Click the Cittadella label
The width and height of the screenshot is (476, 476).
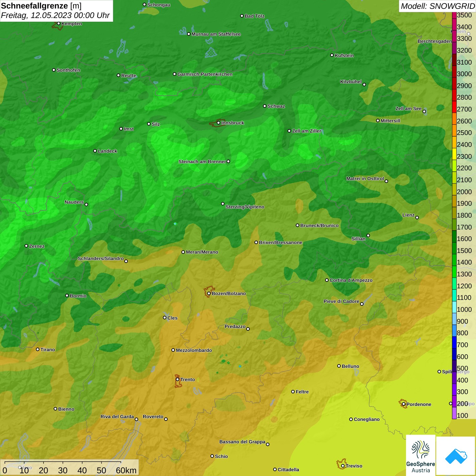[288, 470]
